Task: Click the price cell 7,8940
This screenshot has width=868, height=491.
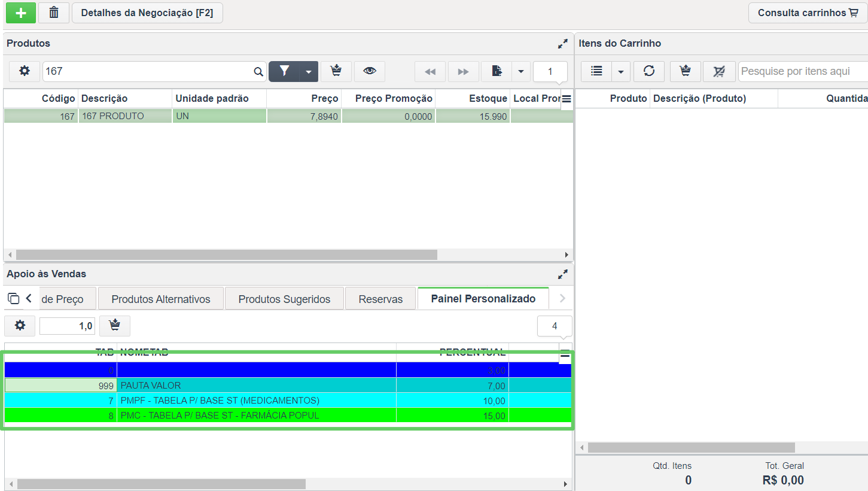Action: (304, 116)
